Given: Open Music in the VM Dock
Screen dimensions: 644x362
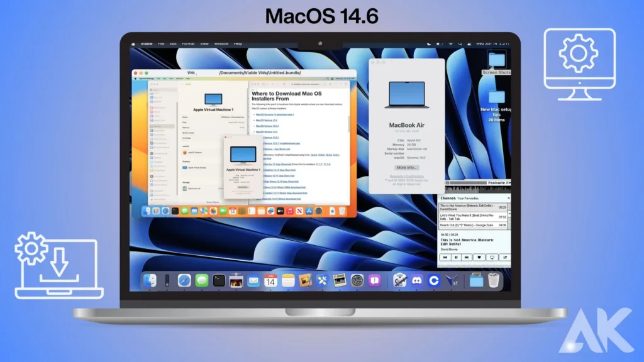Looking at the screenshot, I should tap(289, 211).
